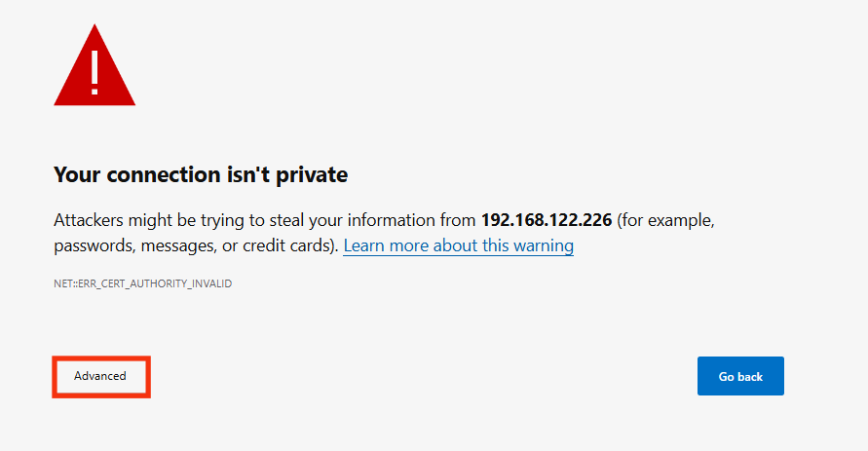Click "passwords, messages, or credit cards" text
This screenshot has height=451, width=868.
click(195, 245)
